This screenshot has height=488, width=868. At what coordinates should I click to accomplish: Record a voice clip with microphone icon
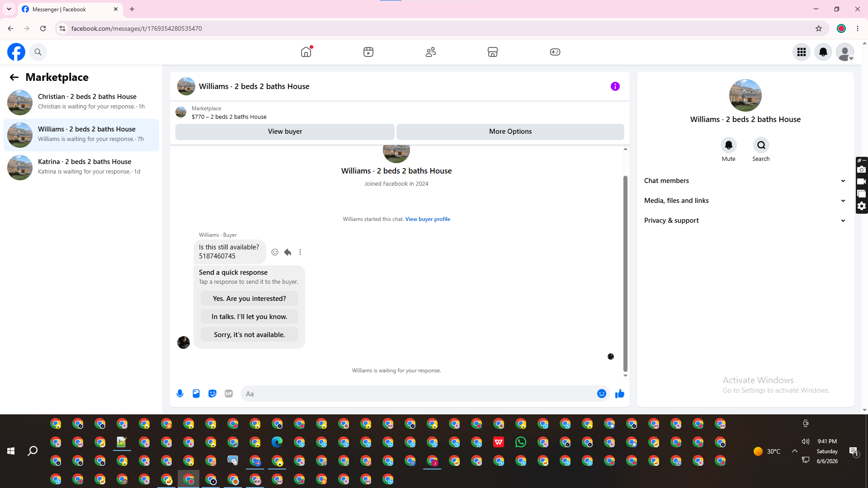tap(180, 394)
